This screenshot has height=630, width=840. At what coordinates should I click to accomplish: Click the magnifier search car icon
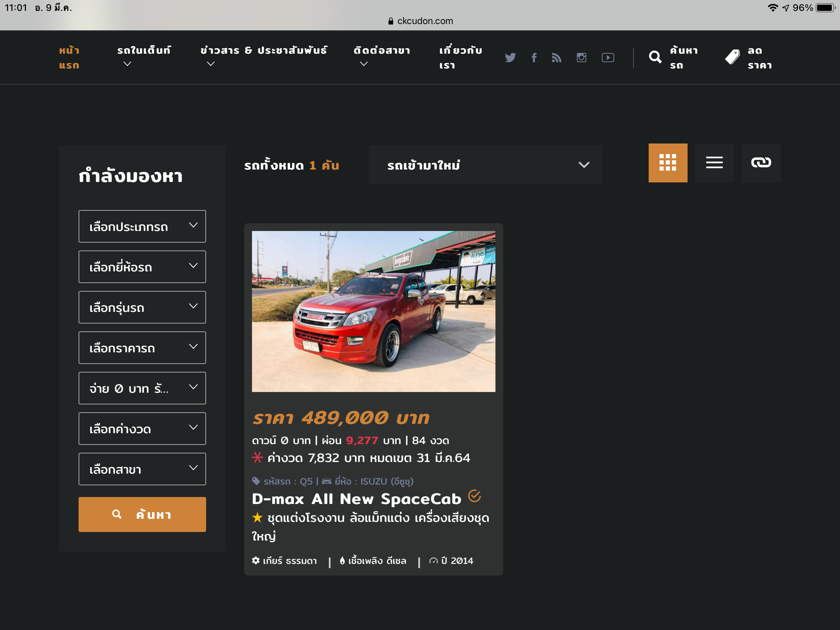point(655,58)
